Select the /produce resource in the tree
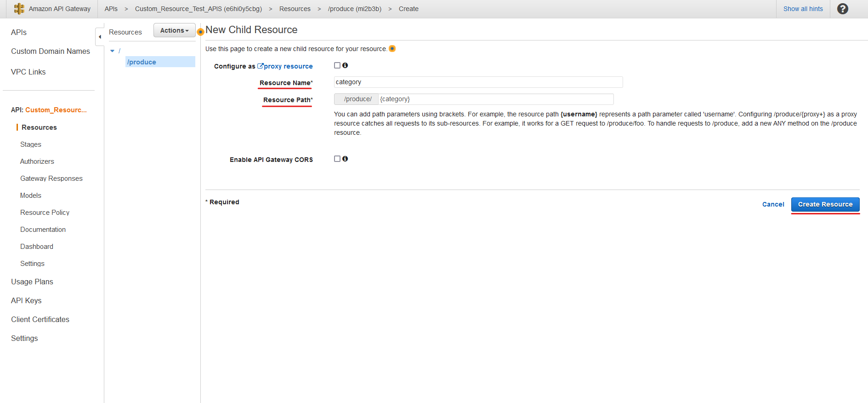This screenshot has height=403, width=868. [160, 62]
